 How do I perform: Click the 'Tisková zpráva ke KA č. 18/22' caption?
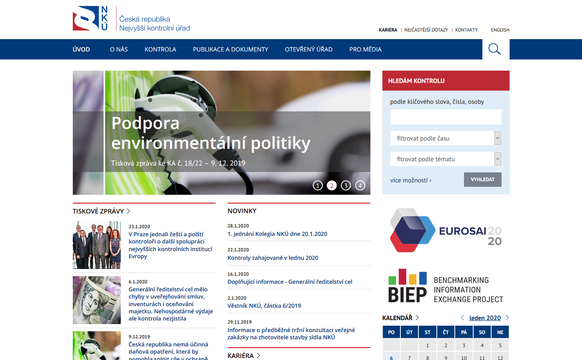coord(178,163)
